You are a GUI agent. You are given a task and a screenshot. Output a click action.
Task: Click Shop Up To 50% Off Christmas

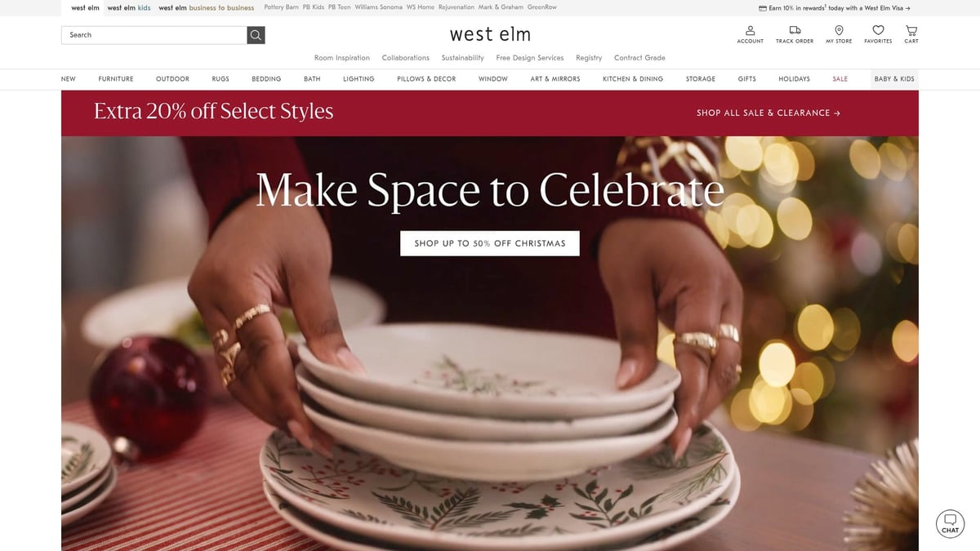click(x=490, y=243)
